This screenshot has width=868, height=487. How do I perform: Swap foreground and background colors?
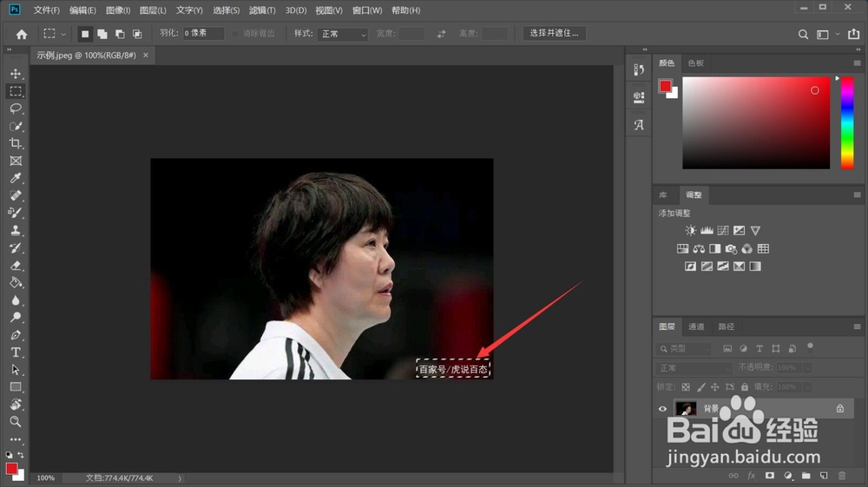point(21,455)
